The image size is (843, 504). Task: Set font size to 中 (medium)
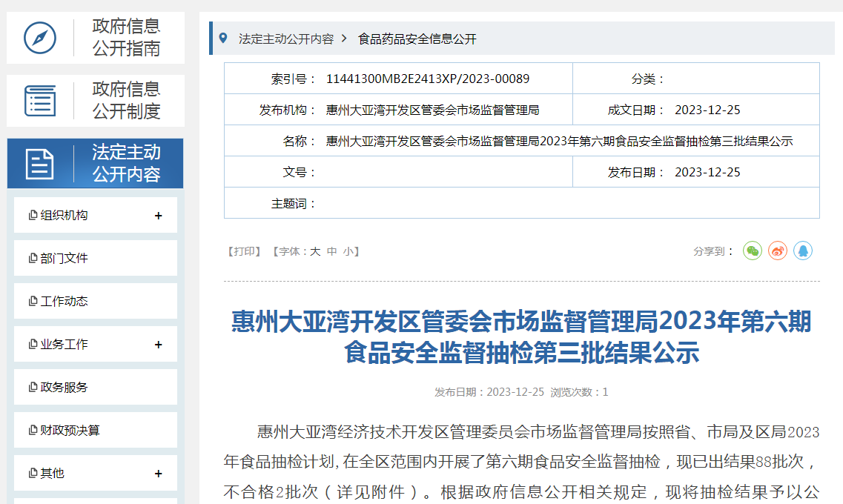tap(332, 252)
